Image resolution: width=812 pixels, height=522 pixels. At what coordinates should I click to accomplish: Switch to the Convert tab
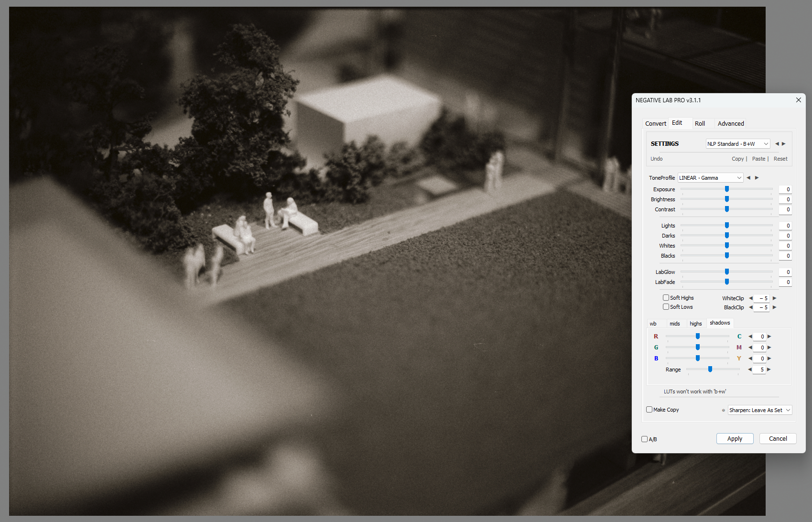click(656, 123)
